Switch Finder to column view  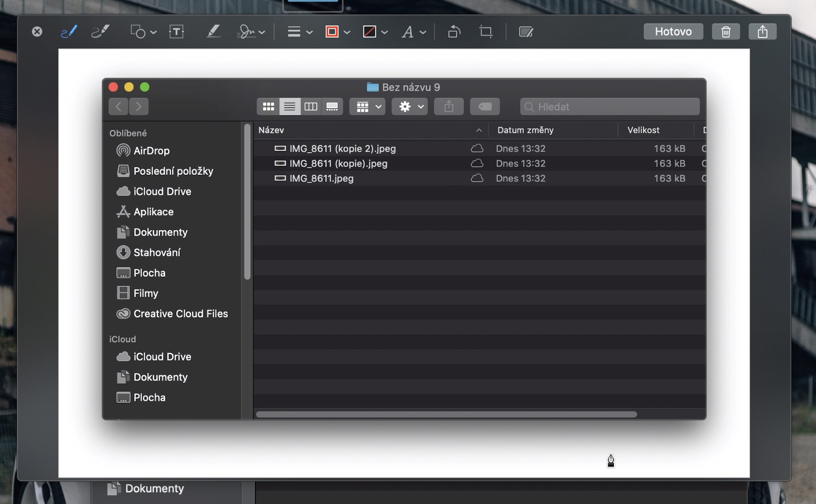(311, 106)
